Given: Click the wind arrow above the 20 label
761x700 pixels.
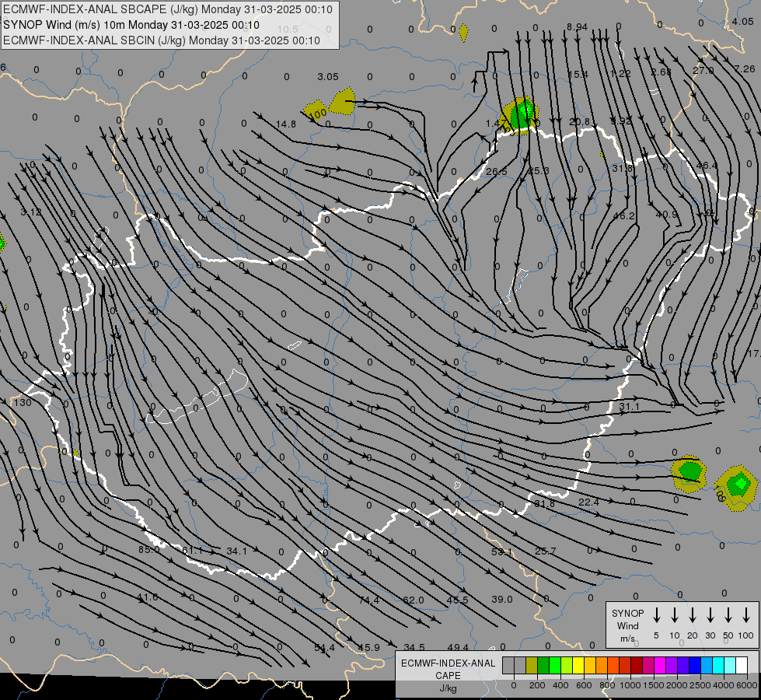Looking at the screenshot, I should pyautogui.click(x=692, y=615).
